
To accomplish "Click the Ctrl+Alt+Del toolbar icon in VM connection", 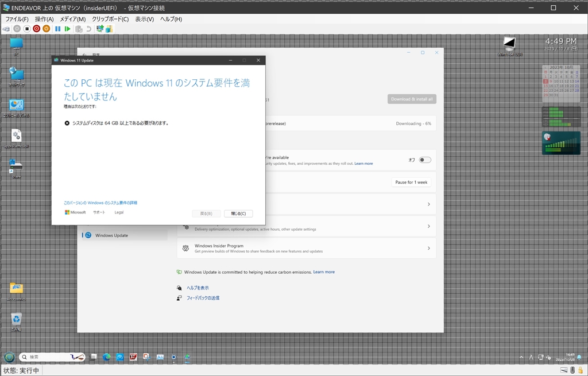I will point(6,29).
